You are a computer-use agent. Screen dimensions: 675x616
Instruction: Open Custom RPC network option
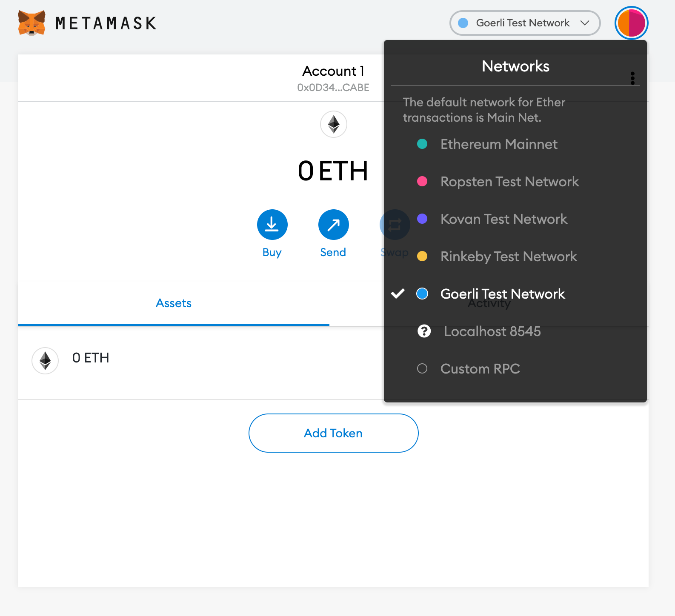515,368
